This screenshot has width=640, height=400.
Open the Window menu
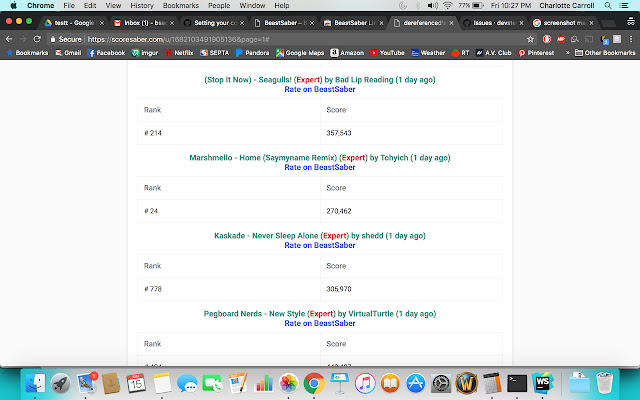click(252, 6)
